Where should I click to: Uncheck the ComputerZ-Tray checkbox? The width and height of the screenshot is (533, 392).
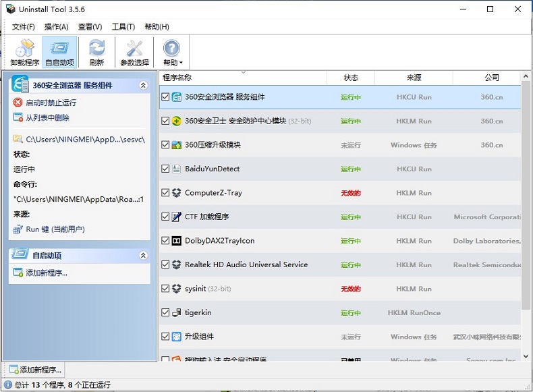pos(165,193)
